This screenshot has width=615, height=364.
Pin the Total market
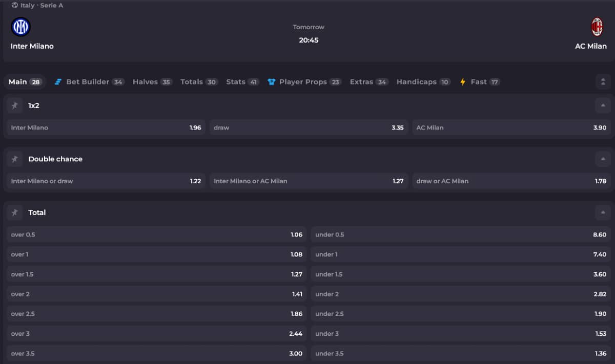point(14,212)
